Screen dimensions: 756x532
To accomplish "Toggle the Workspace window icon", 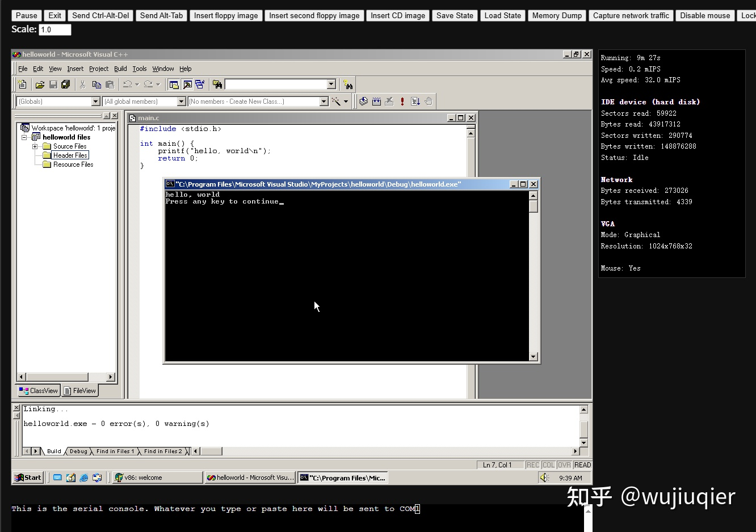I will [x=174, y=85].
